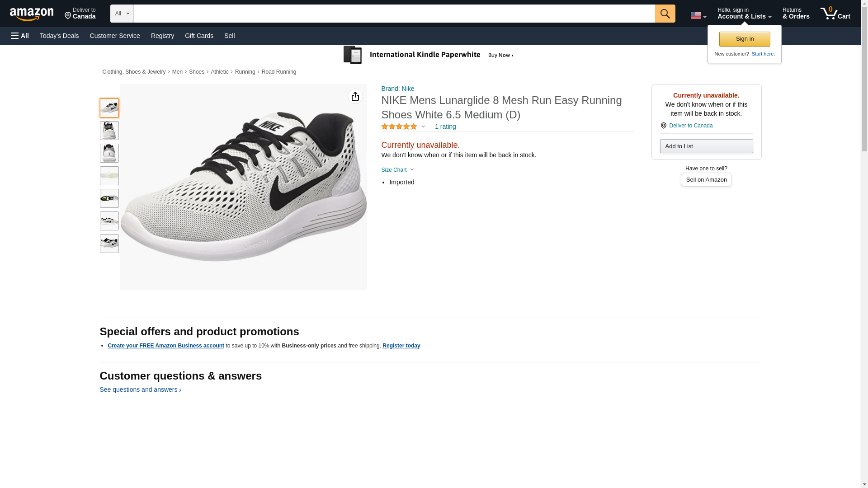Go to Gift Cards menu item
The image size is (868, 488).
[x=199, y=36]
